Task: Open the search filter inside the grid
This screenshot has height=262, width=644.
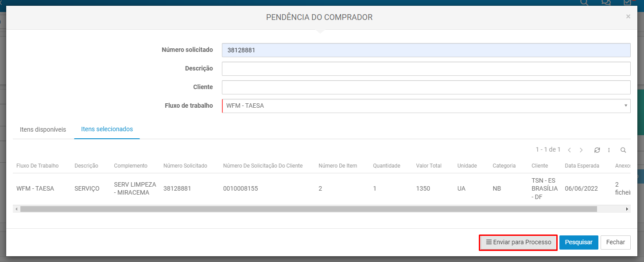Action: point(622,150)
